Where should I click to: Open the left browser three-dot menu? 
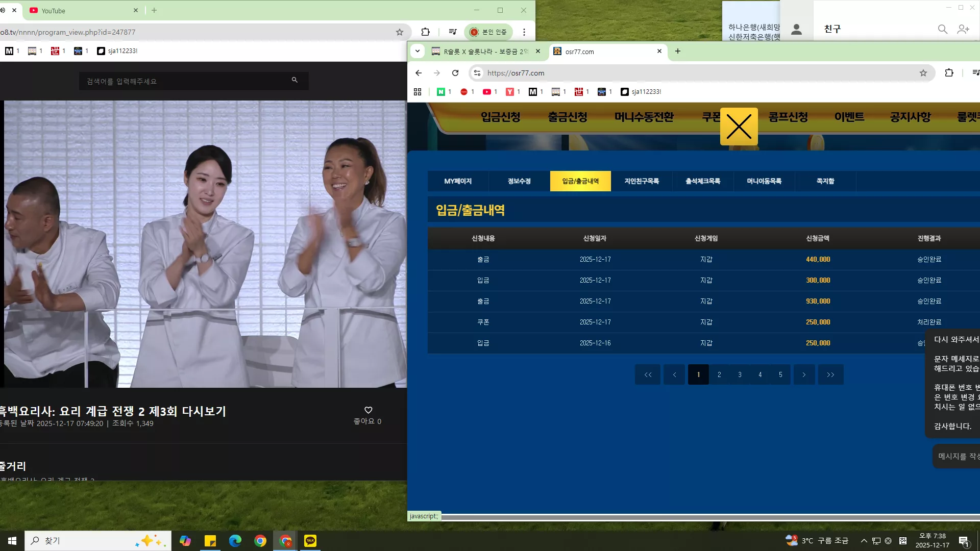click(524, 32)
